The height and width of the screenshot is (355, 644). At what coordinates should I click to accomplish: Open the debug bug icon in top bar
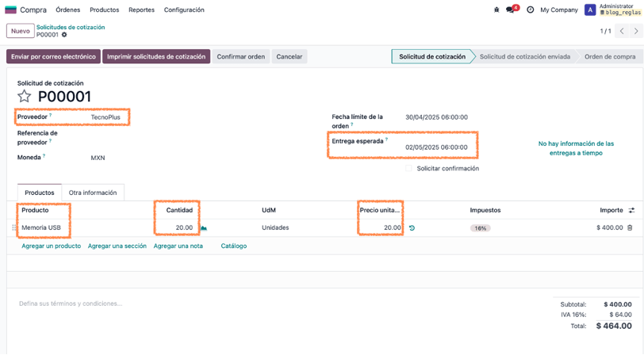tap(496, 10)
